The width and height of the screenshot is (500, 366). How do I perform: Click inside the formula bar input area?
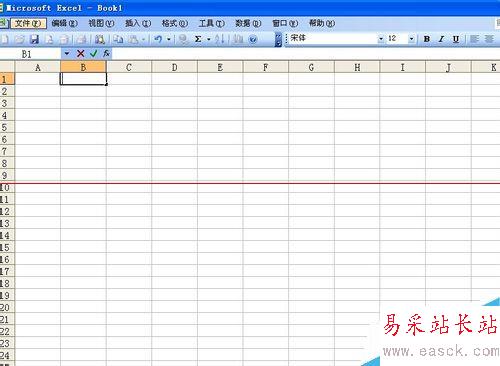[x=306, y=54]
